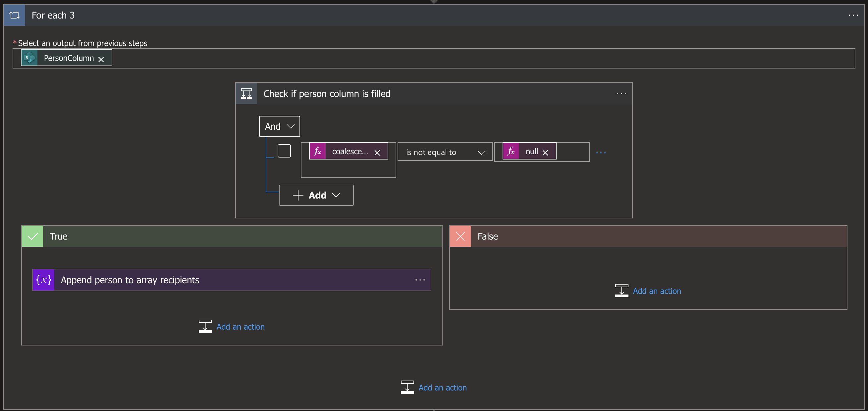Click the fx icon on the null expression
The image size is (868, 411).
click(x=511, y=151)
